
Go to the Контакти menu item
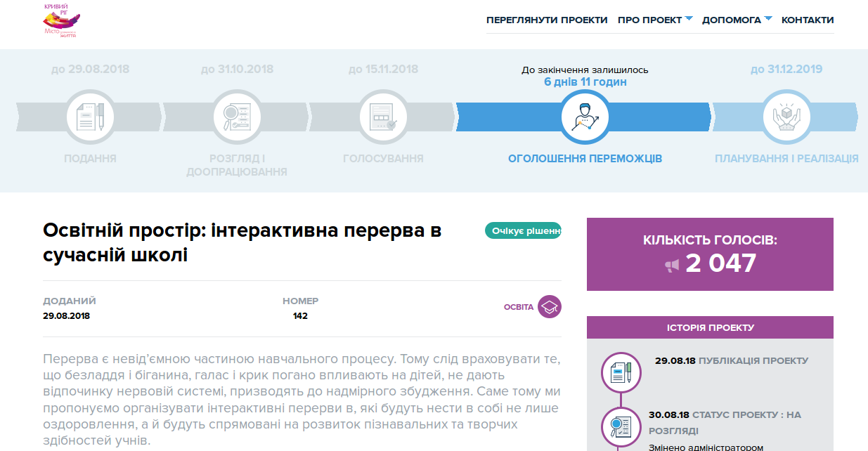[808, 20]
